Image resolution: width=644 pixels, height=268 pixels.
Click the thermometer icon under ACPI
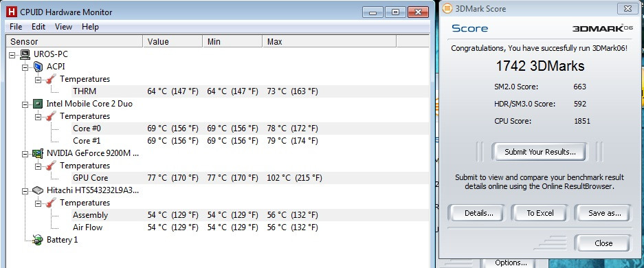[52, 79]
